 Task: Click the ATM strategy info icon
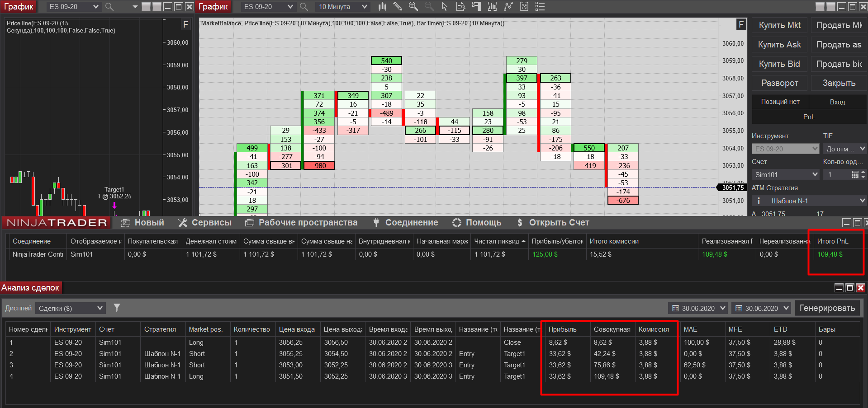pos(759,201)
